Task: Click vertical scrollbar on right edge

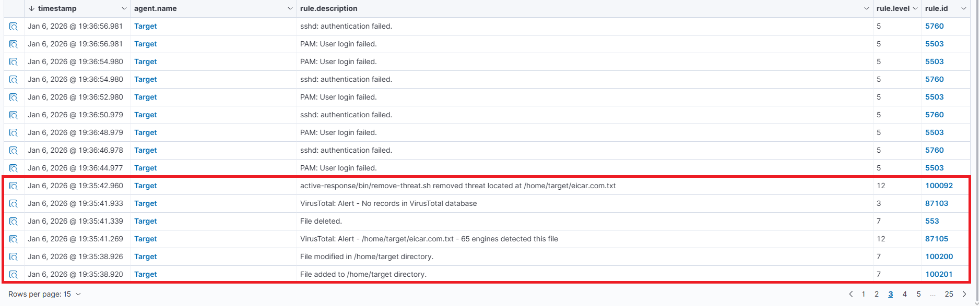Action: [x=977, y=151]
